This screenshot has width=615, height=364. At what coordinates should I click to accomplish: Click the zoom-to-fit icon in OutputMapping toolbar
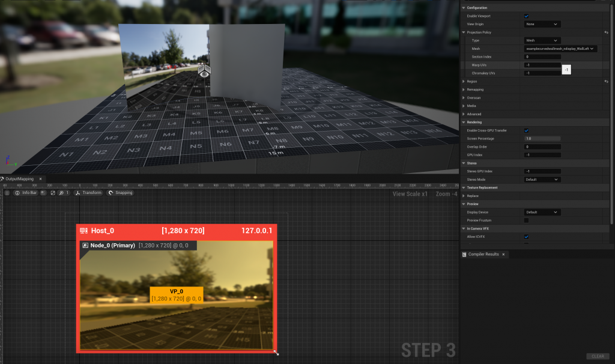click(x=53, y=193)
